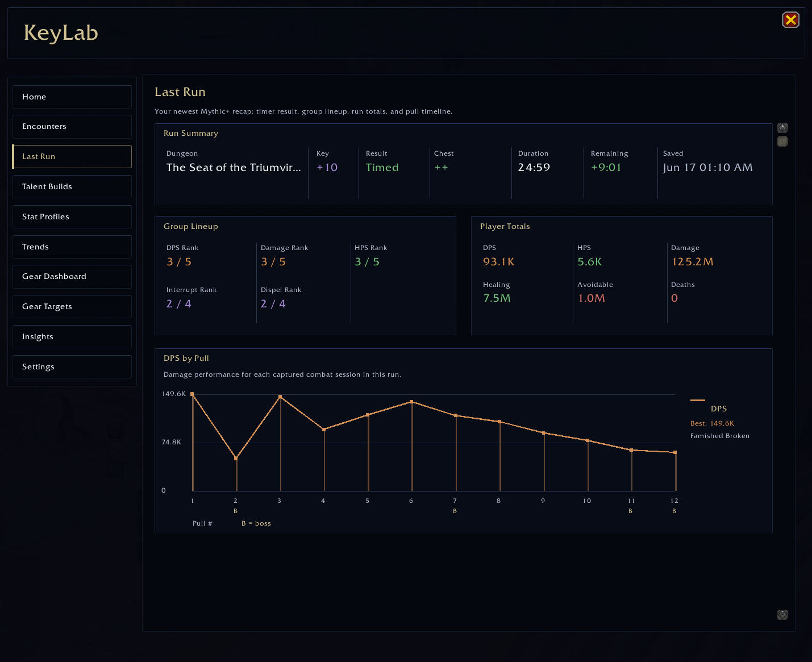The width and height of the screenshot is (812, 662).
Task: Go to the Encounters section
Action: [72, 127]
